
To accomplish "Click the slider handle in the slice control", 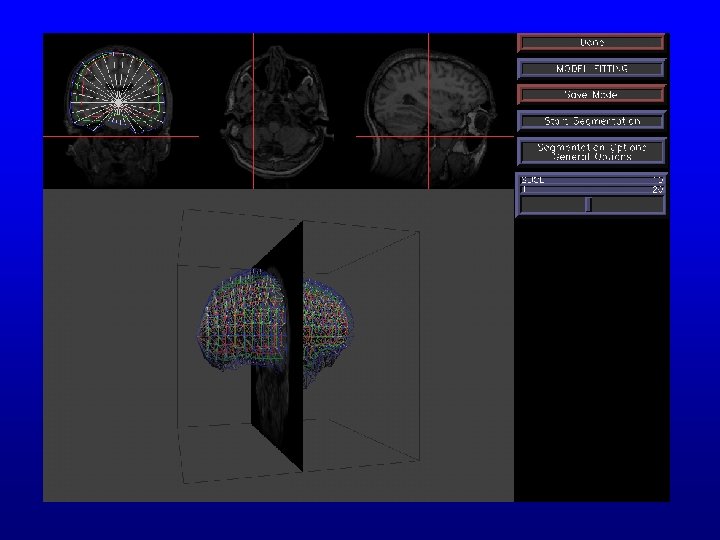I will [589, 204].
